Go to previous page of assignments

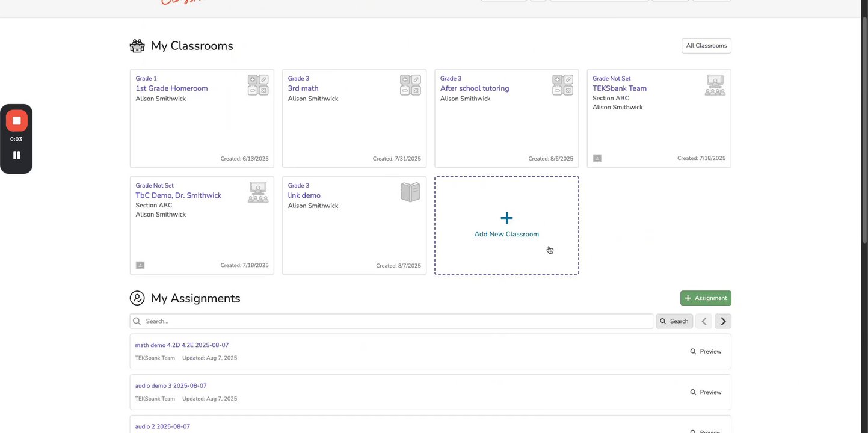(704, 321)
